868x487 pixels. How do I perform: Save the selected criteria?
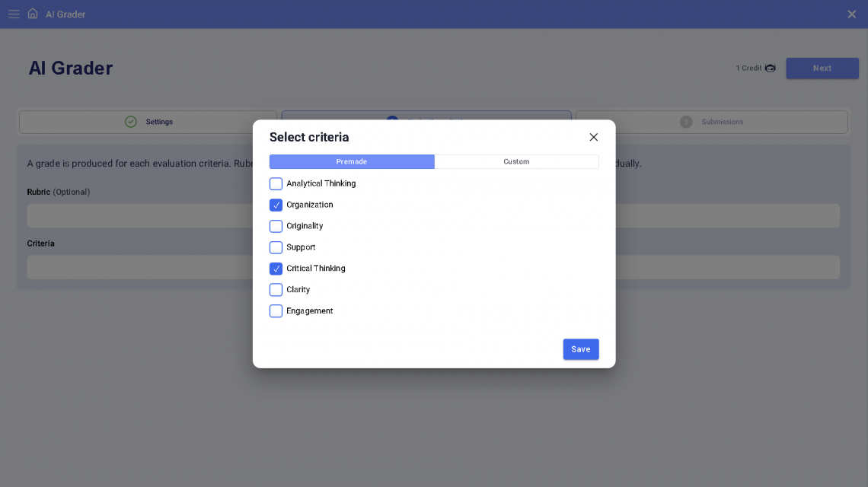pyautogui.click(x=581, y=349)
